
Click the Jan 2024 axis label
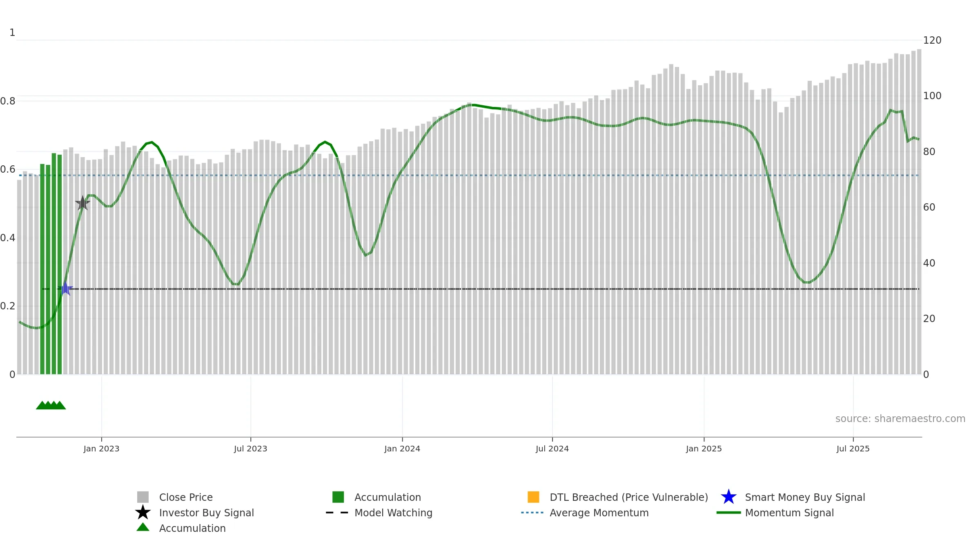pyautogui.click(x=402, y=449)
